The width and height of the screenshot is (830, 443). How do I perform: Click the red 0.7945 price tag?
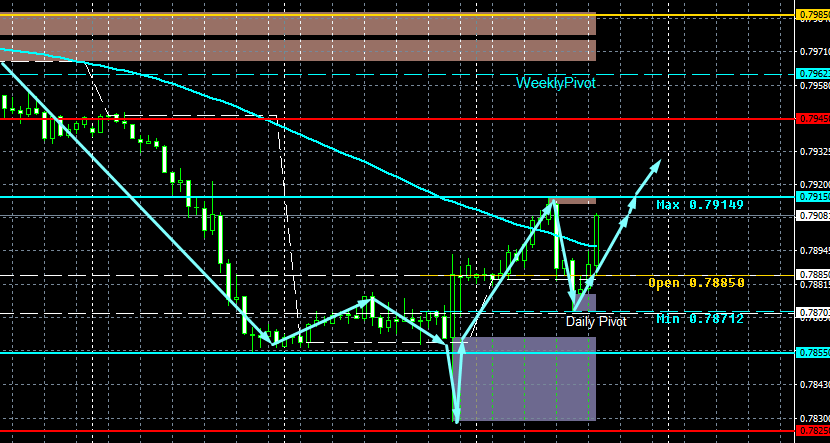tap(813, 118)
